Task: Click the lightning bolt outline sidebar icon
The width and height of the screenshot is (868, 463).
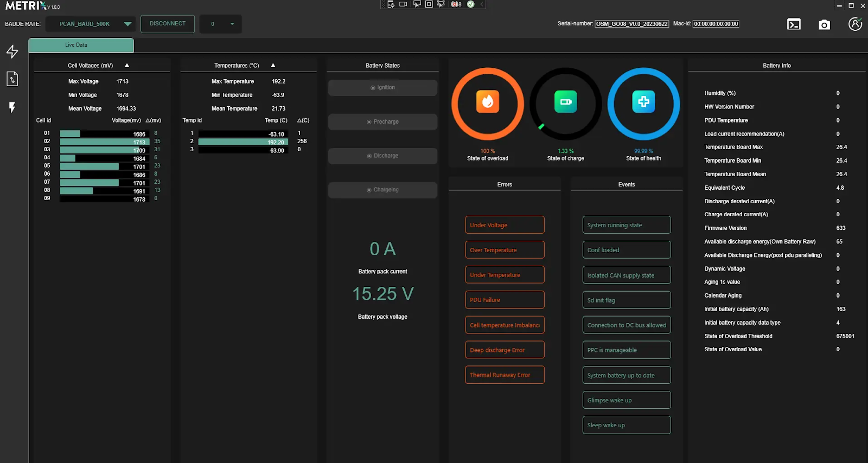Action: (12, 52)
